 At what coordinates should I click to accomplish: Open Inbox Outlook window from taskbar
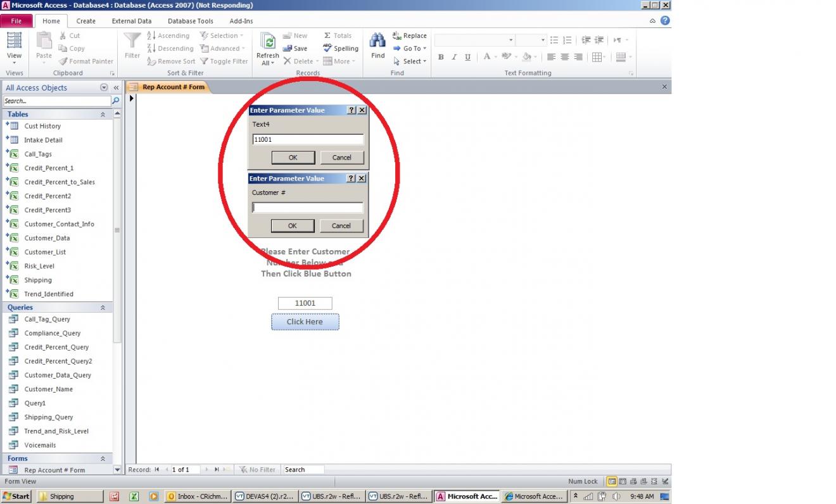click(198, 496)
